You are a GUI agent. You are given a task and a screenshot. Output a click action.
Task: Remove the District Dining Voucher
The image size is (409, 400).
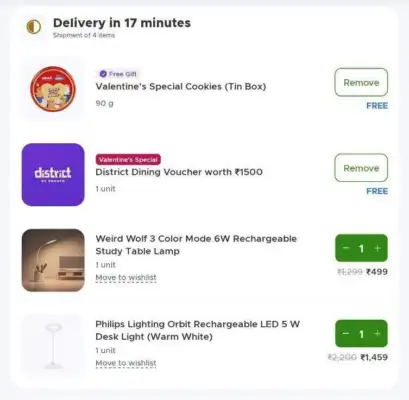[x=361, y=168]
